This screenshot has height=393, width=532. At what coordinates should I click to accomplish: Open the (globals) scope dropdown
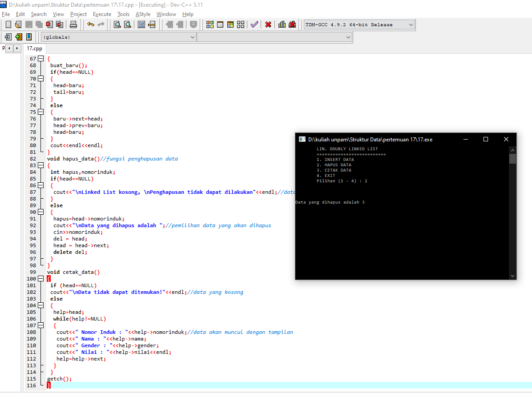coord(118,37)
